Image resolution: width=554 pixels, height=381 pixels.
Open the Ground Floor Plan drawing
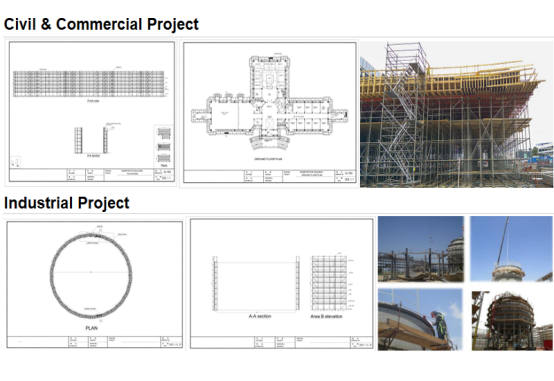(x=270, y=113)
